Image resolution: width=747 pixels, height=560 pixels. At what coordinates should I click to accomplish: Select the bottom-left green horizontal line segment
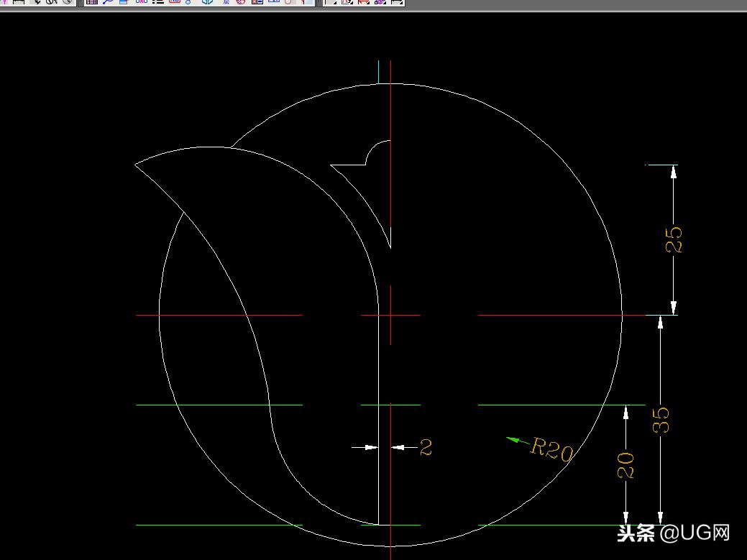coord(219,525)
